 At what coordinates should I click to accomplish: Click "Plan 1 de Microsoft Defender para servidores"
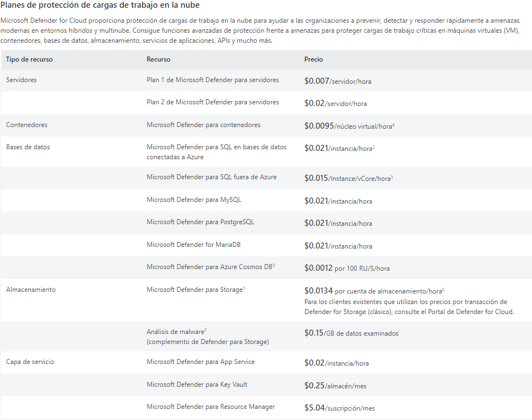click(x=212, y=80)
